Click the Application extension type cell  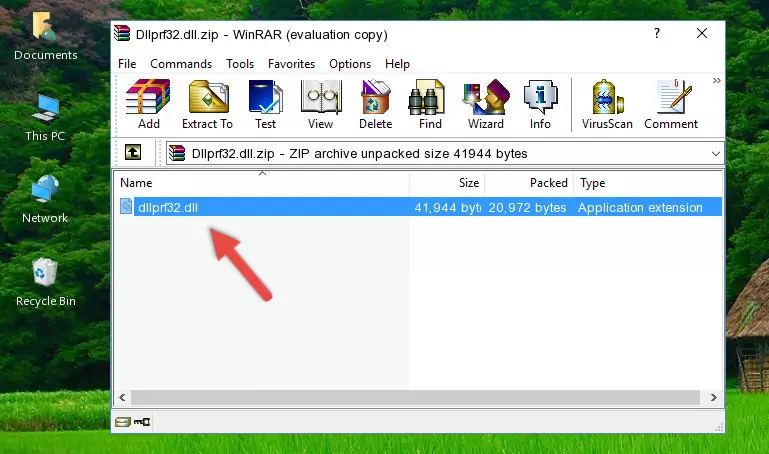pos(640,207)
